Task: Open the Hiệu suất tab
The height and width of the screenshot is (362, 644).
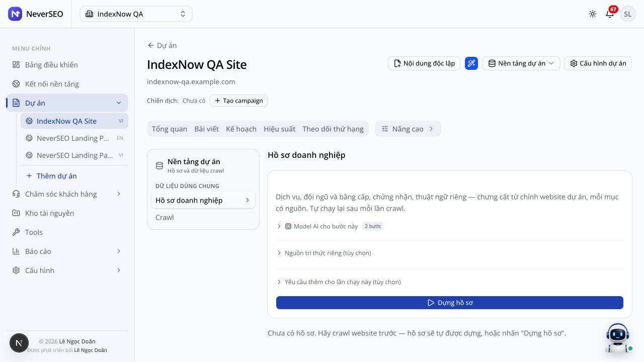Action: [279, 129]
